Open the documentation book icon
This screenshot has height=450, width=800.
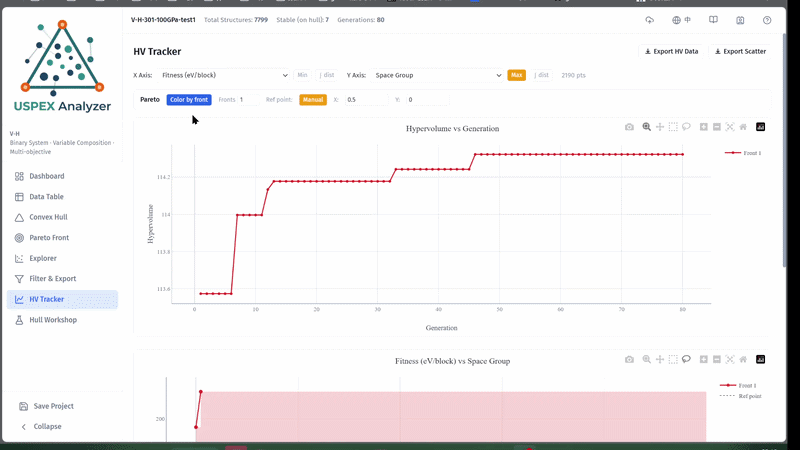point(713,20)
